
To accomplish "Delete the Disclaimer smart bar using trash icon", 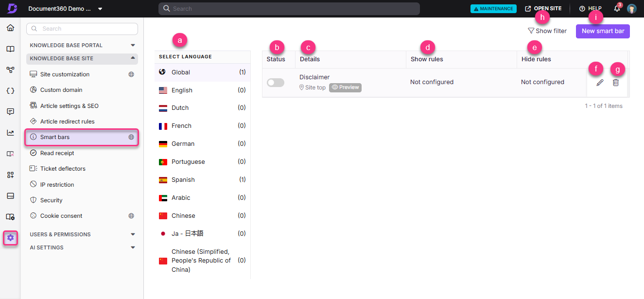I will (x=616, y=82).
